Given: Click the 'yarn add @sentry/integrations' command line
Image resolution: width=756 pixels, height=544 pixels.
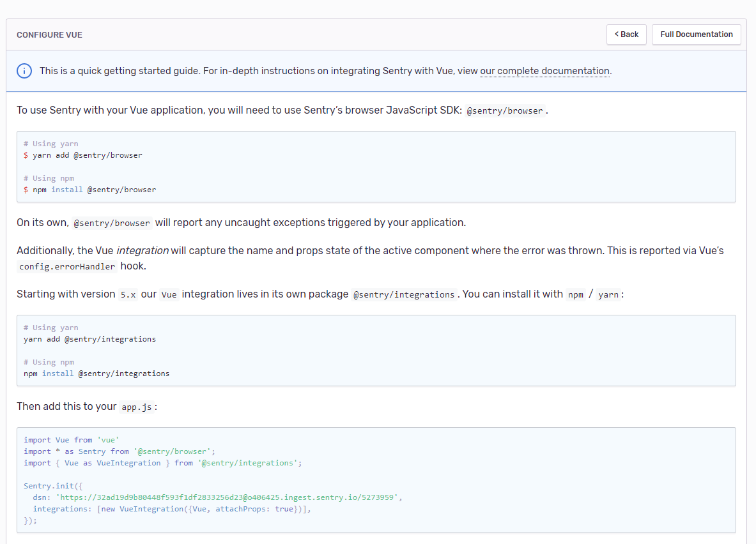Looking at the screenshot, I should pos(89,339).
